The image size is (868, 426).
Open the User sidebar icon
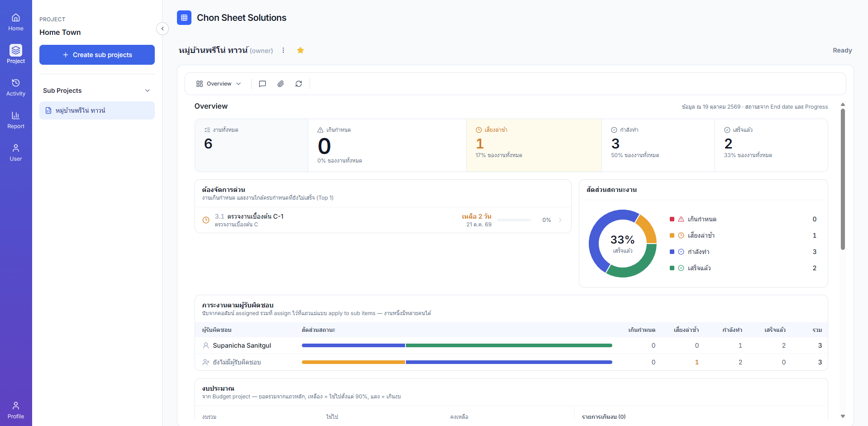click(16, 152)
